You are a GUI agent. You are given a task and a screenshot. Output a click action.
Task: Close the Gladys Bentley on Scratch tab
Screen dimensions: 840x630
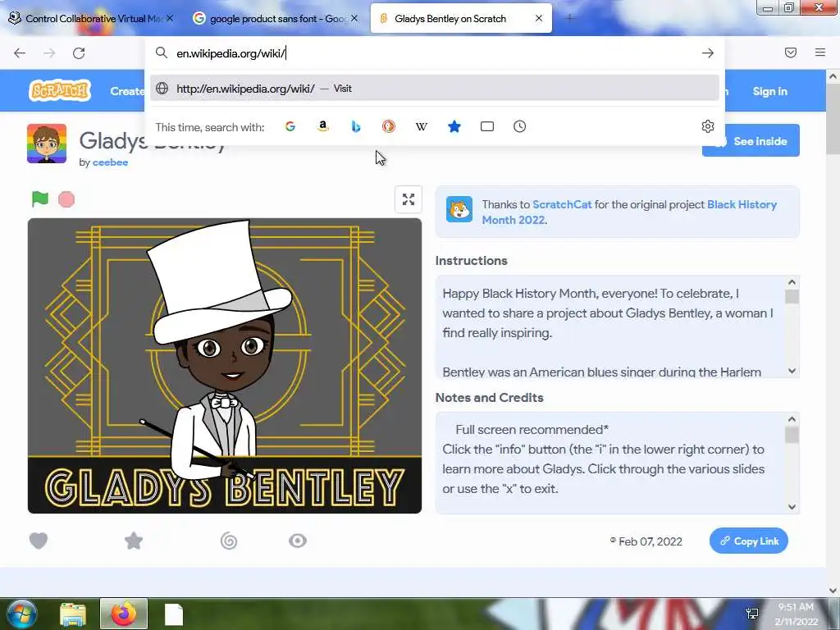539,18
